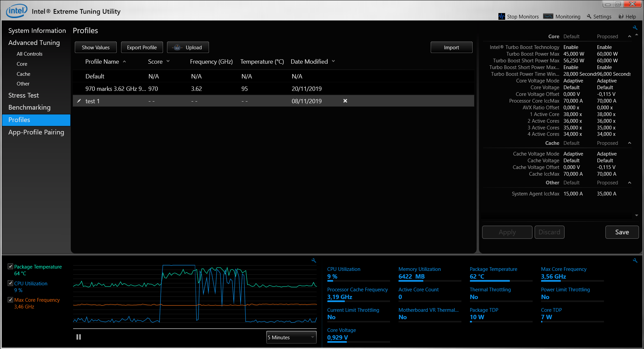Collapse the Core settings section
Image resolution: width=644 pixels, height=349 pixels.
coord(630,36)
